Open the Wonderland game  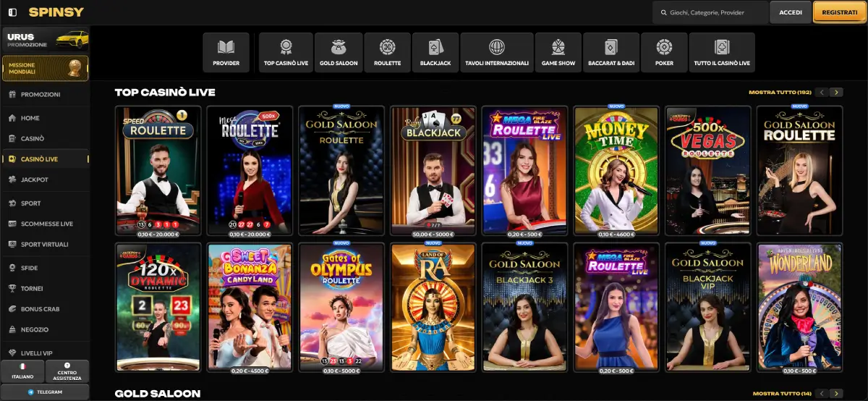pos(800,308)
